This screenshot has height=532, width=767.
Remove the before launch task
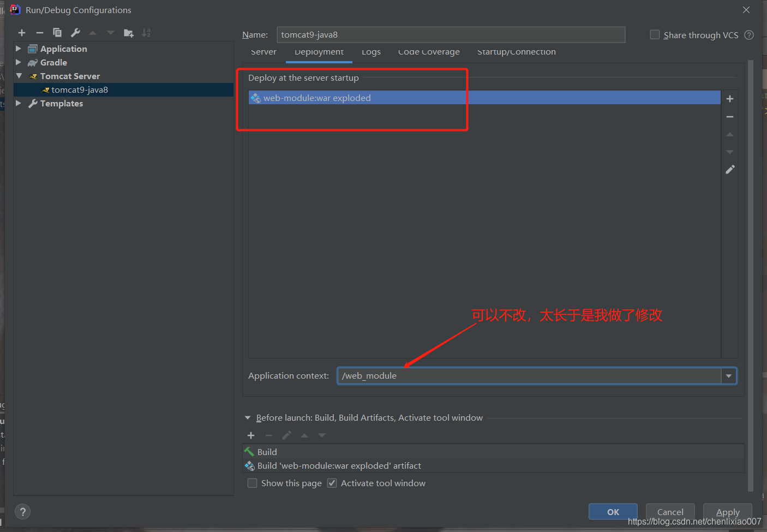(269, 435)
